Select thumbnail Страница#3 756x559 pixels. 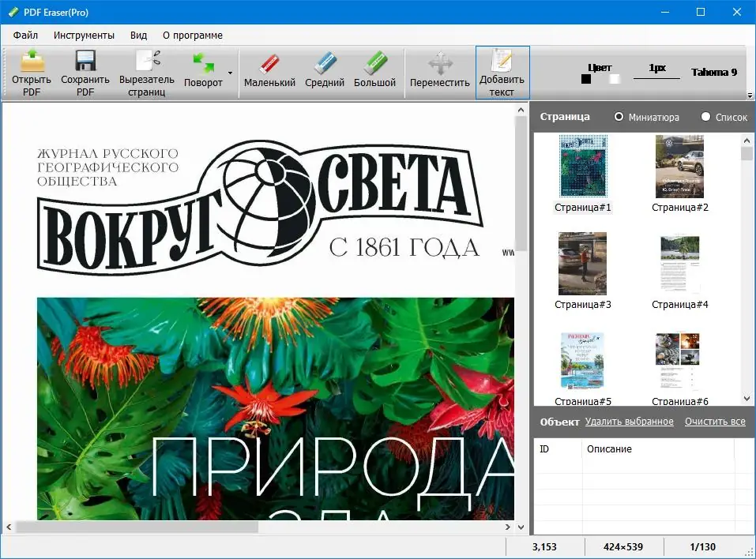pyautogui.click(x=583, y=271)
